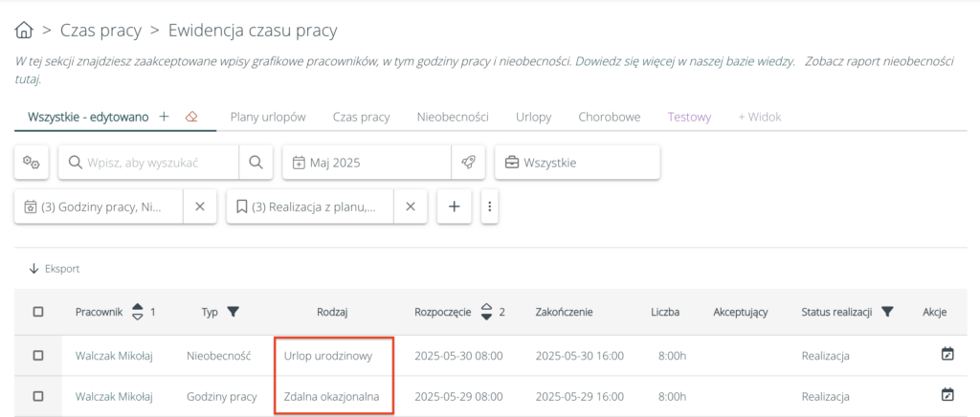Switch to the Plany urlopów tab

pyautogui.click(x=267, y=117)
